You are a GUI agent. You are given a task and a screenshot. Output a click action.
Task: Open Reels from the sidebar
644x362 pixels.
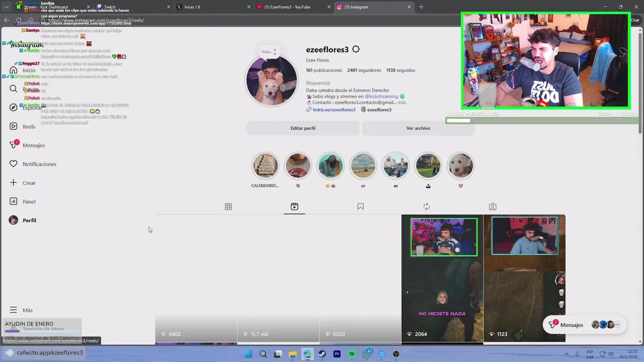pyautogui.click(x=22, y=127)
